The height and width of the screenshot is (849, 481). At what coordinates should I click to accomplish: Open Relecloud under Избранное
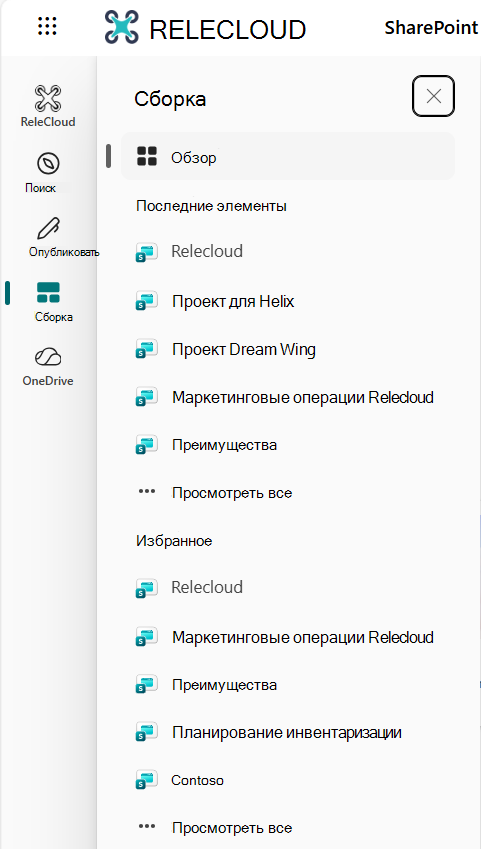[207, 587]
